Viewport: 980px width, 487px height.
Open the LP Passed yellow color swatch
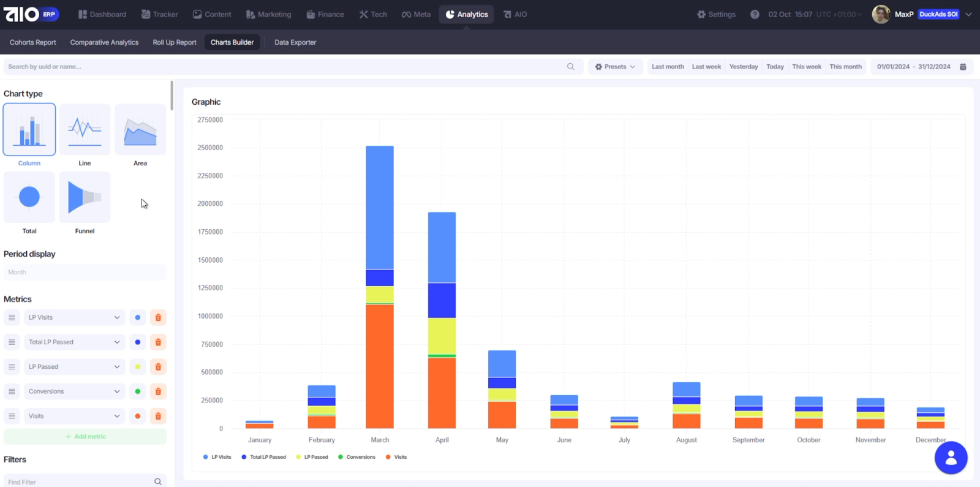click(138, 367)
